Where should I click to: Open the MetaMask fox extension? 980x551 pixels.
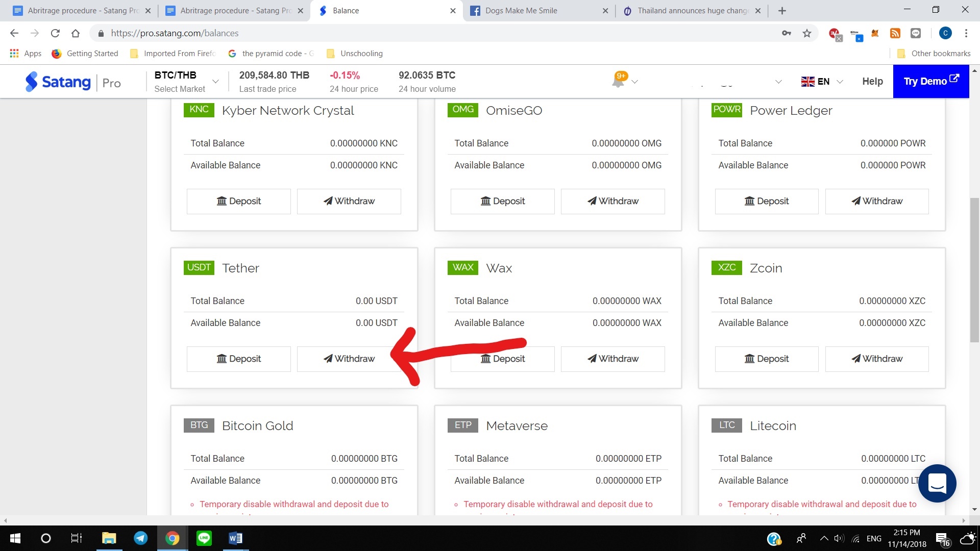(x=875, y=33)
